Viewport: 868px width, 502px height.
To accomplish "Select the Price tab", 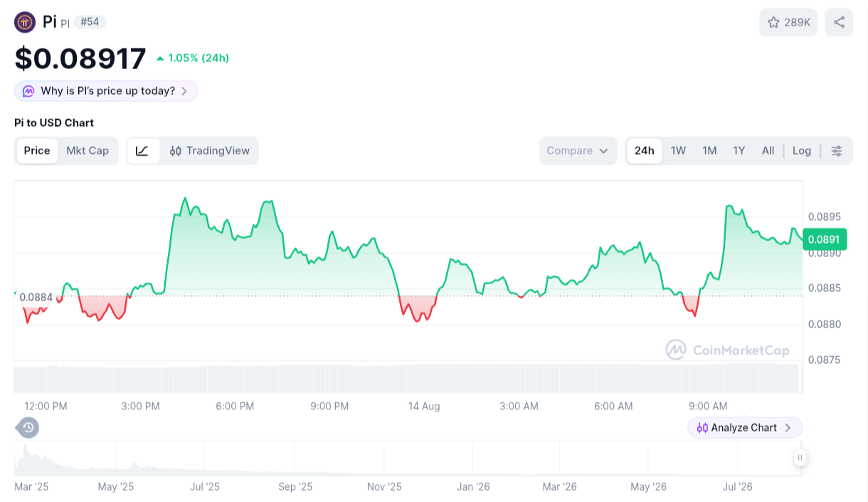I will pyautogui.click(x=37, y=151).
